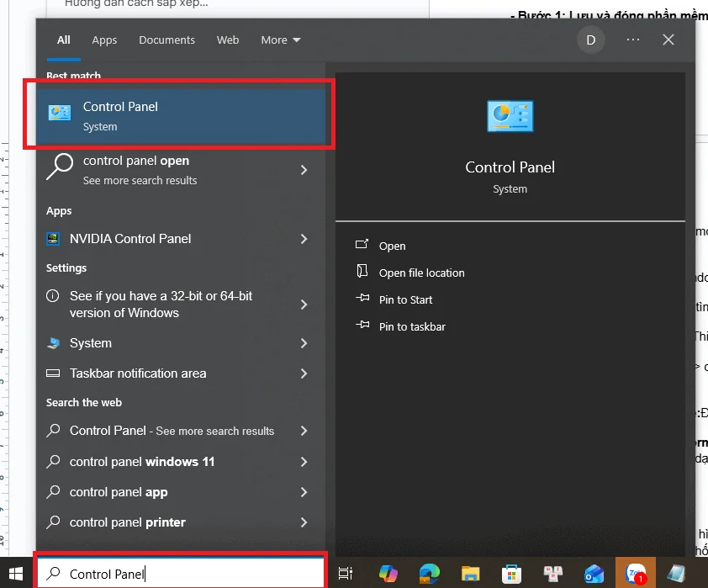This screenshot has width=708, height=588.
Task: Click the info icon beside 32-bit or 64-bit
Action: [53, 296]
